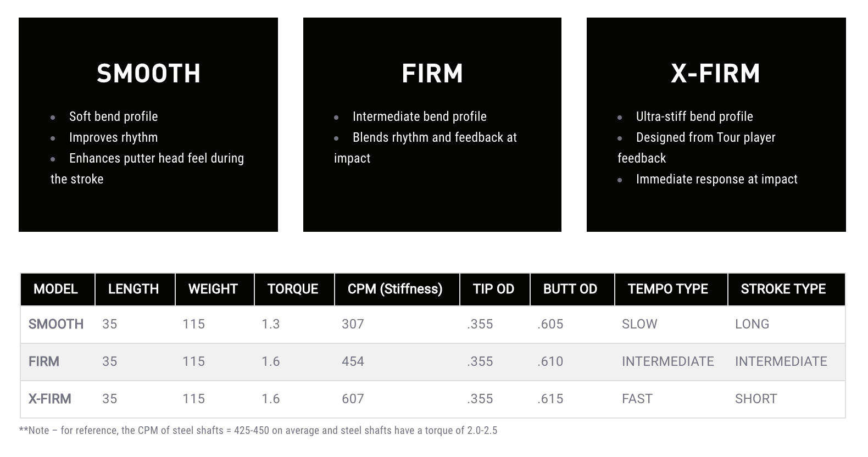Select the CPM (Stiffness) column header
This screenshot has height=457, width=868.
(x=395, y=289)
